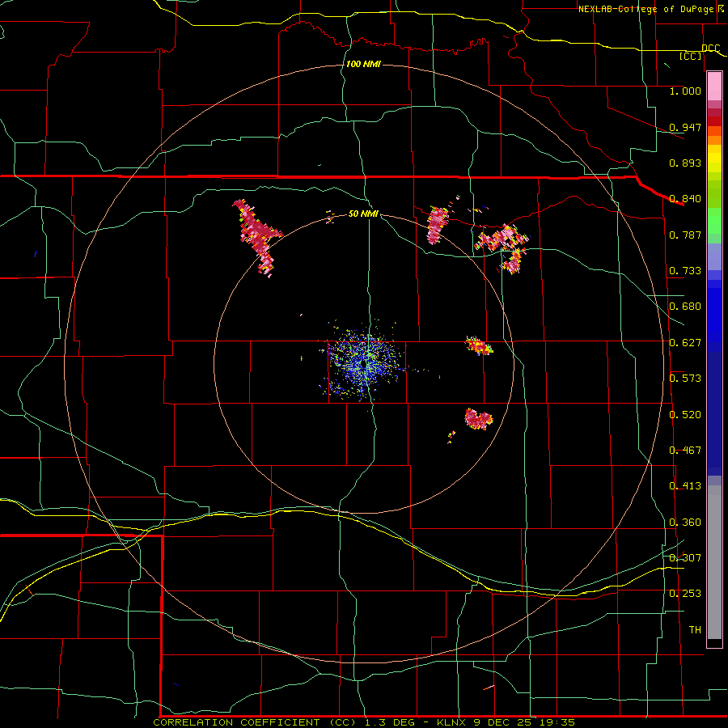728x728 pixels.
Task: Click the 0.787 legend value
Action: tap(685, 235)
